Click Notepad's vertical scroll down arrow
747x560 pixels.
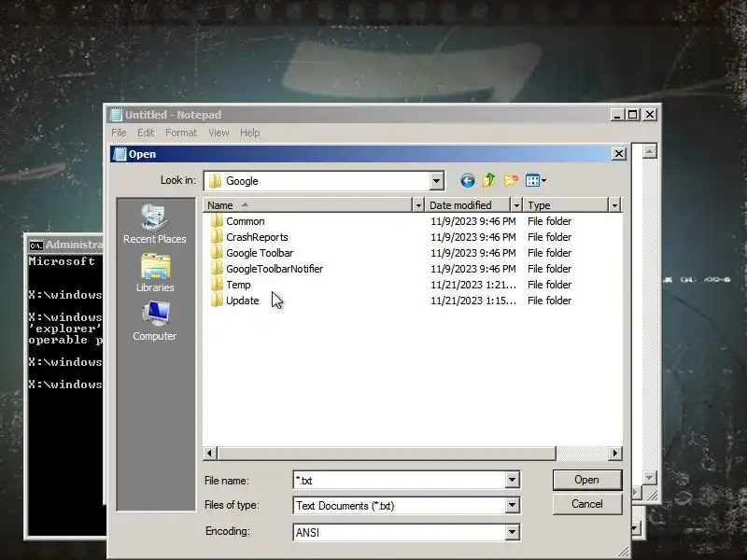pyautogui.click(x=649, y=477)
